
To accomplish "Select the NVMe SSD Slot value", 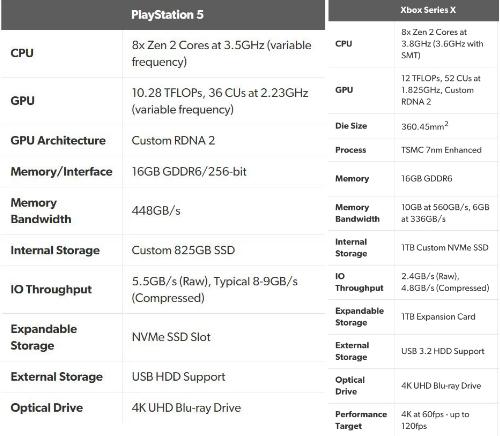I will tap(171, 337).
